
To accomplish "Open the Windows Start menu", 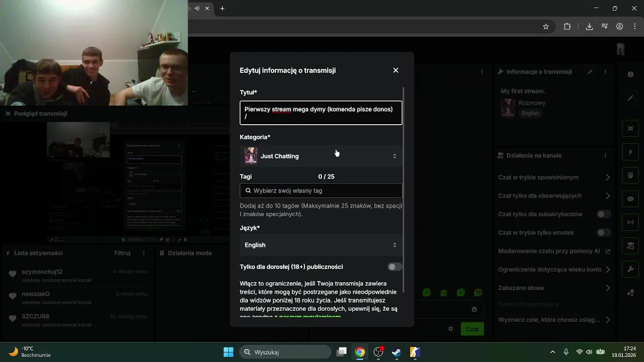I will [228, 352].
